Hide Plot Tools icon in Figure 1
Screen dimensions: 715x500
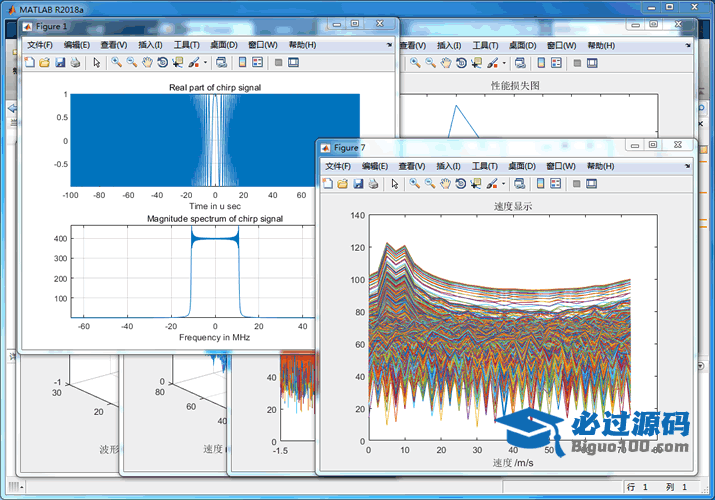pyautogui.click(x=279, y=62)
